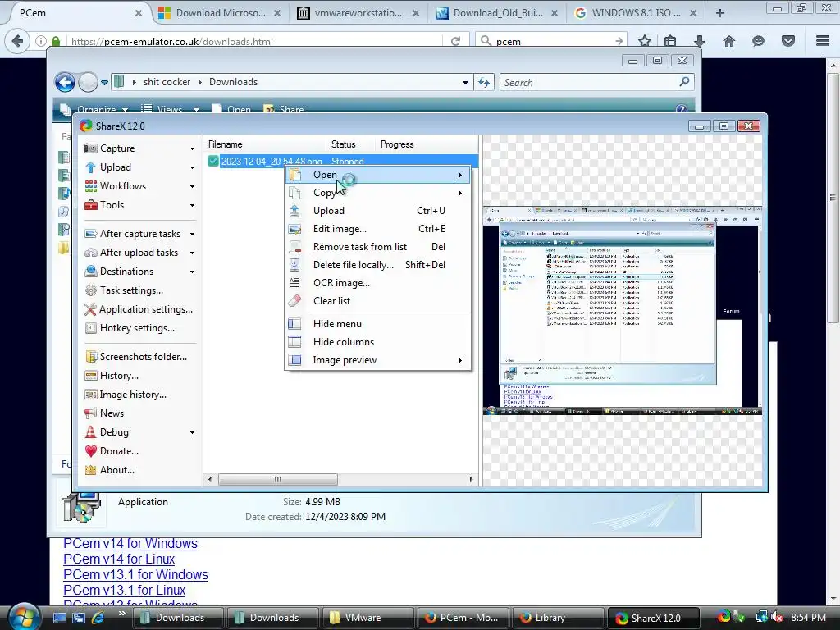Expand the Destinations submenu arrow
Viewport: 840px width, 630px height.
(x=192, y=272)
